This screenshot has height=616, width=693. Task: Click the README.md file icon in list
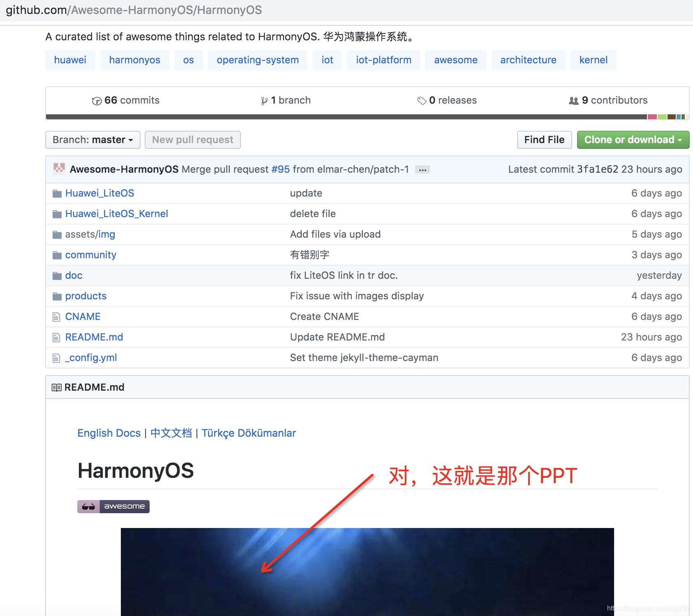[x=56, y=338]
